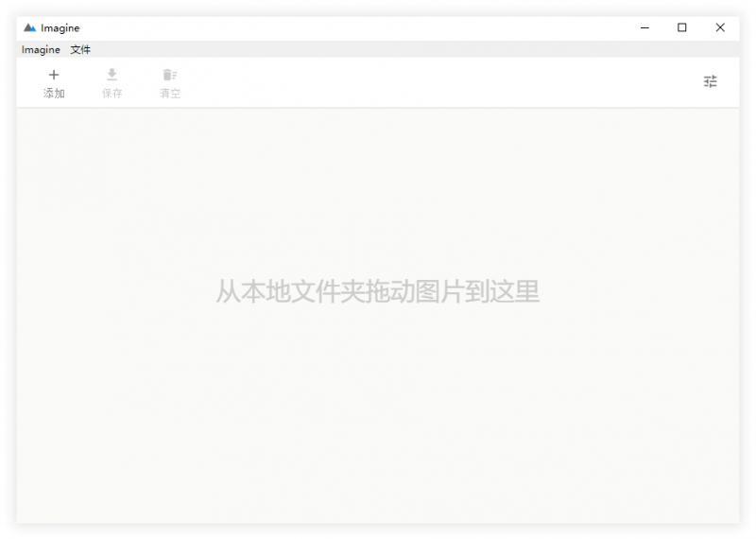This screenshot has height=539, width=756.
Task: Click the Imagine app logo in title bar
Action: tap(30, 28)
